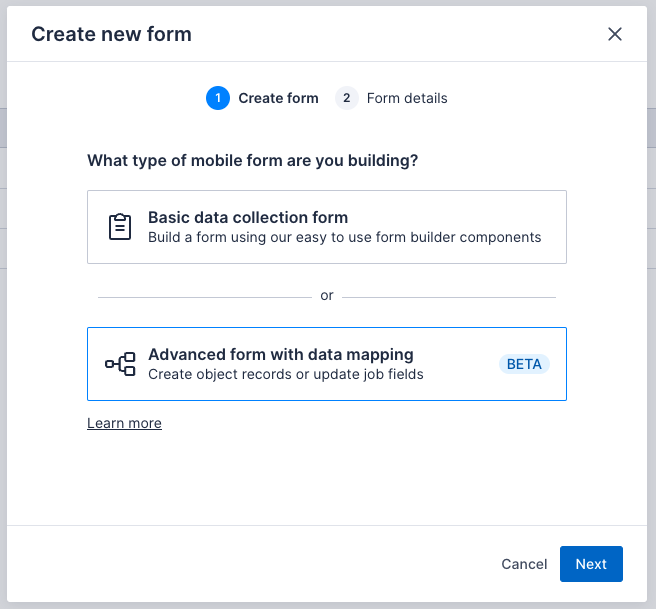Click the clipboard icon for basic form
Image resolution: width=656 pixels, height=609 pixels.
tap(120, 227)
